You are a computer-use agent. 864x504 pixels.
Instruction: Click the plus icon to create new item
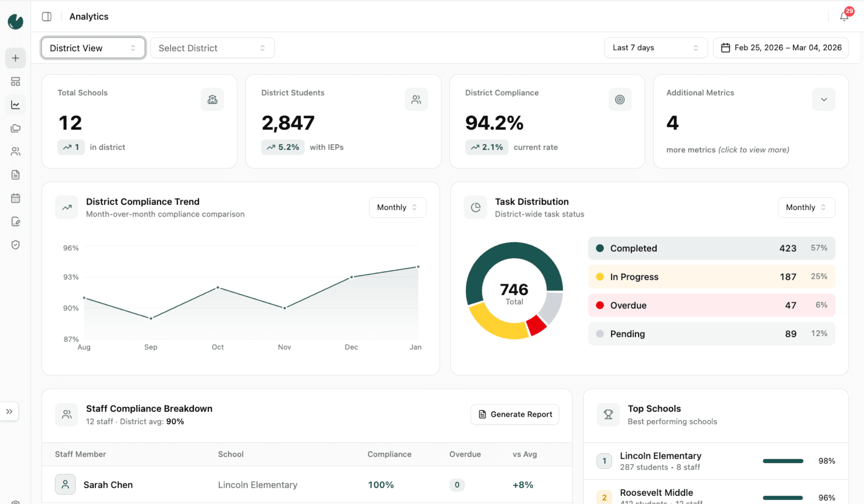(15, 58)
